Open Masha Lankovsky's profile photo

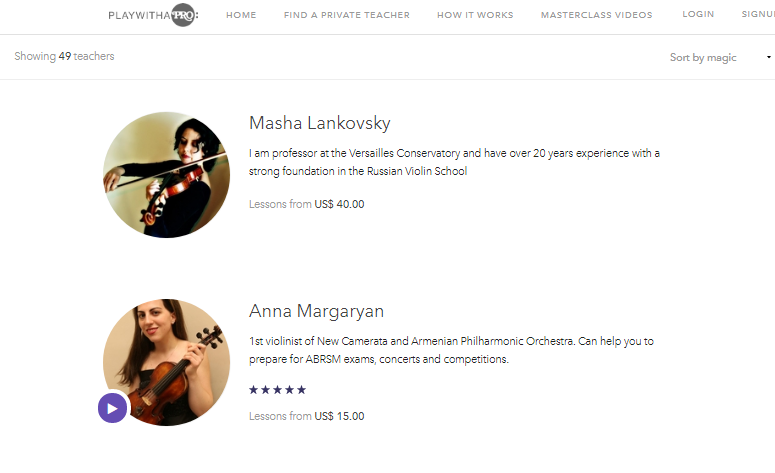(x=166, y=175)
